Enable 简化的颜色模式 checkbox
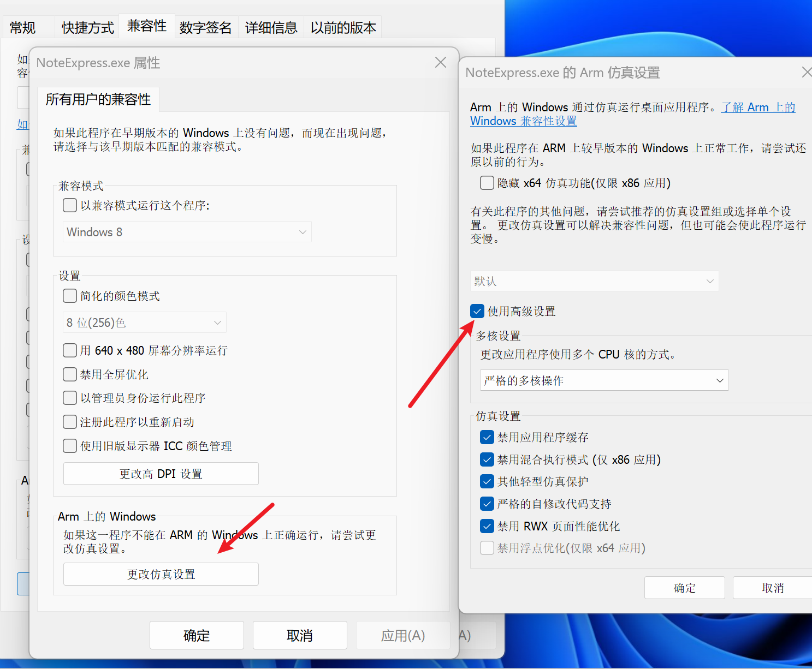The width and height of the screenshot is (812, 669). (70, 296)
